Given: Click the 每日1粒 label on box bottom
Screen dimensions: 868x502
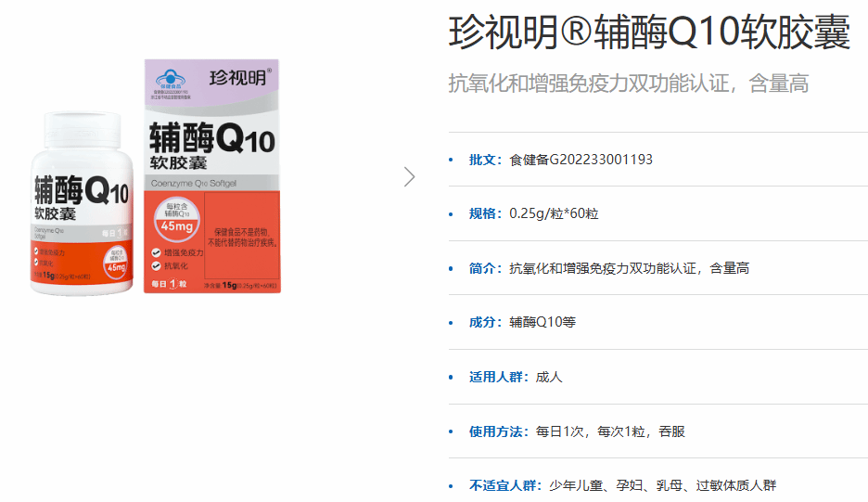Looking at the screenshot, I should tap(171, 283).
